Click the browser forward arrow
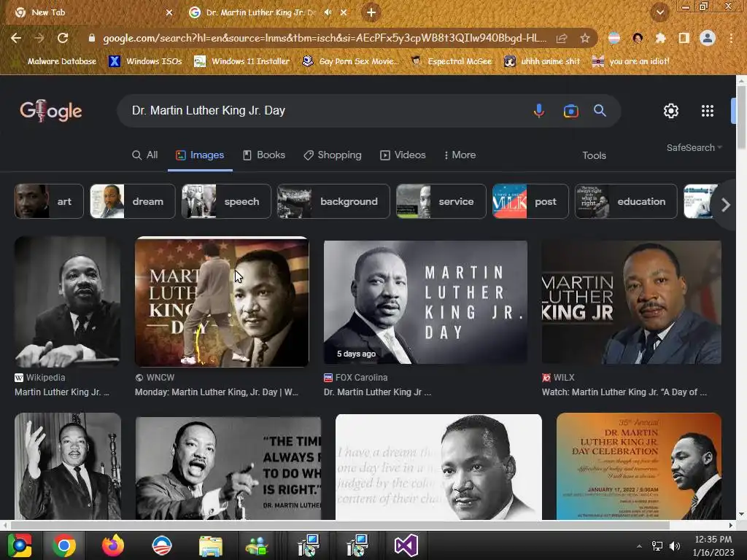Screen dimensions: 747x560 pyautogui.click(x=39, y=38)
